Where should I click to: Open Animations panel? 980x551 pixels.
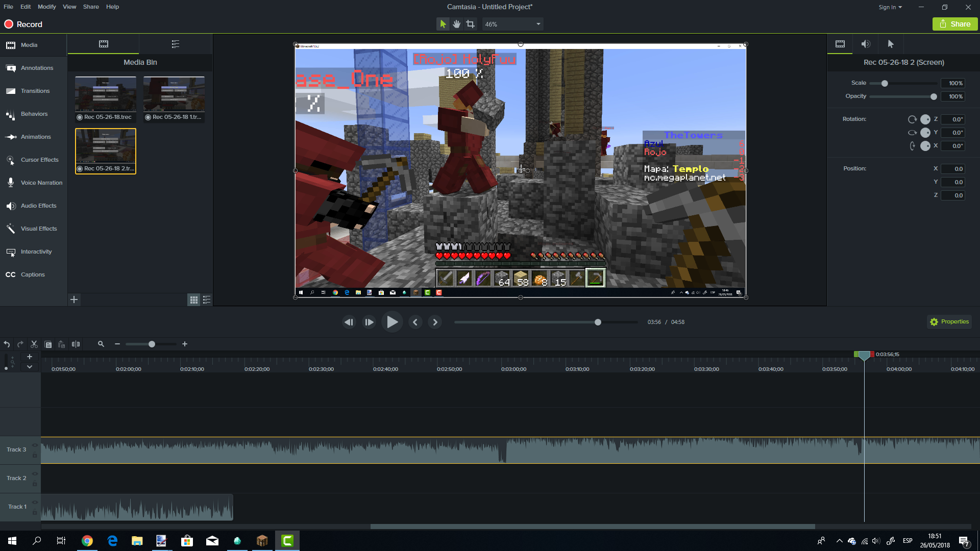coord(33,137)
